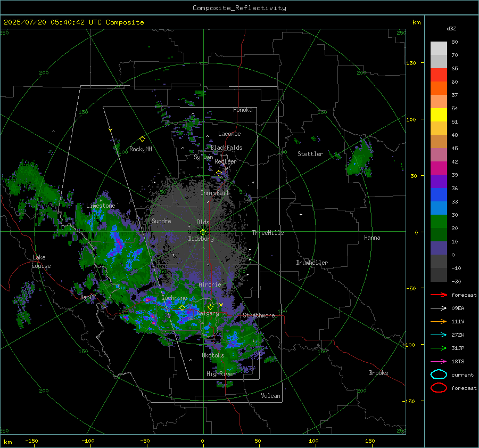Click the Brooks label
This screenshot has height=448, width=479.
click(378, 373)
